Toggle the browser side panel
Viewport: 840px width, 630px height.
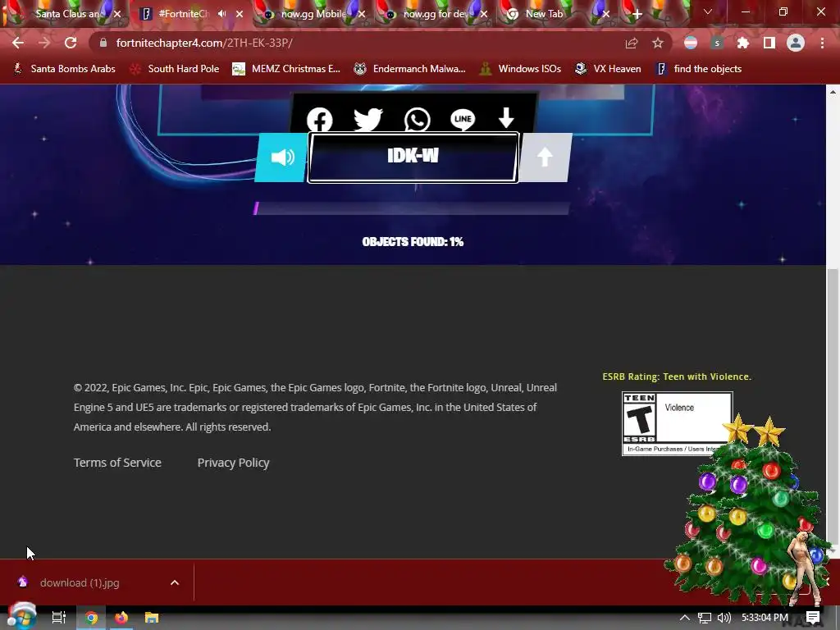click(769, 43)
